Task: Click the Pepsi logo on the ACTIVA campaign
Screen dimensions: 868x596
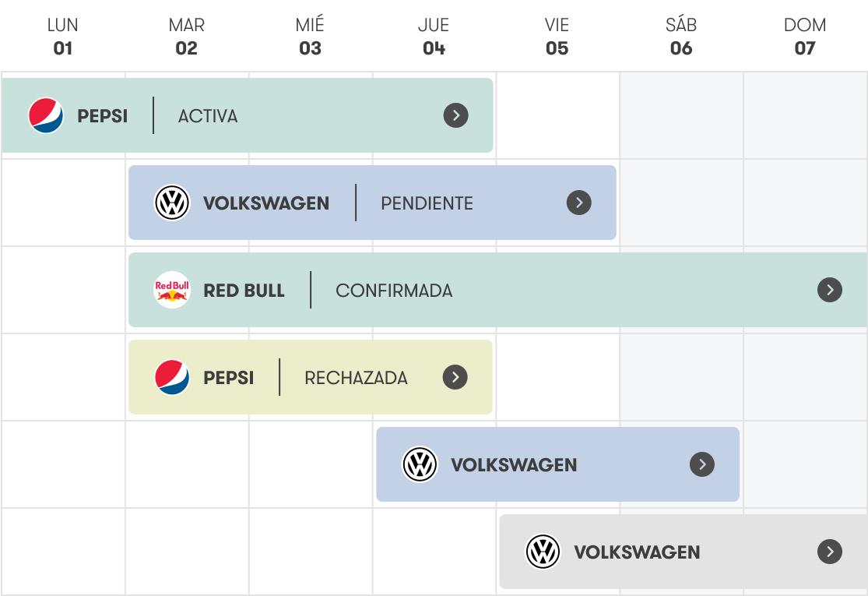Action: pos(46,115)
